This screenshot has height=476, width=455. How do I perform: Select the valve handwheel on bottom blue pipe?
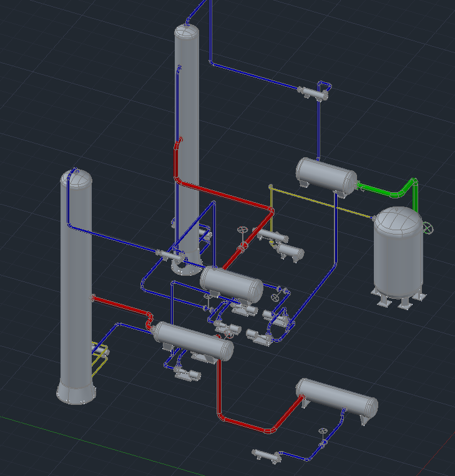[x=323, y=431]
